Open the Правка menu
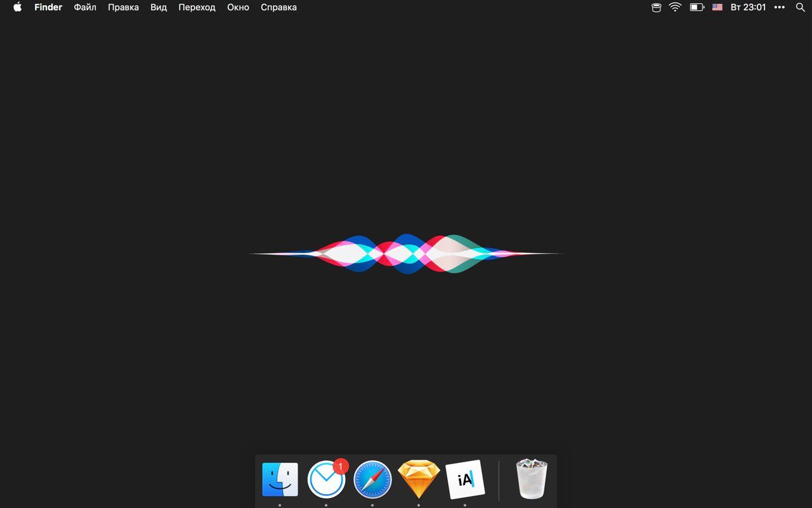This screenshot has width=812, height=508. [x=123, y=8]
